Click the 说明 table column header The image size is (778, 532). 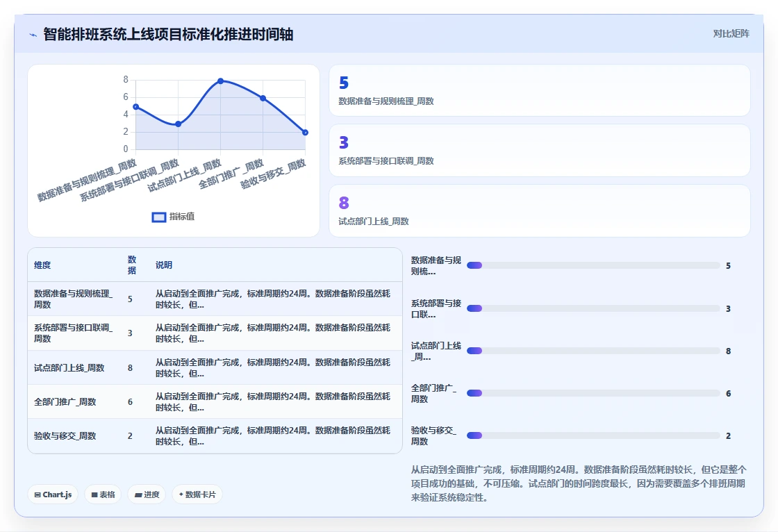coord(164,265)
